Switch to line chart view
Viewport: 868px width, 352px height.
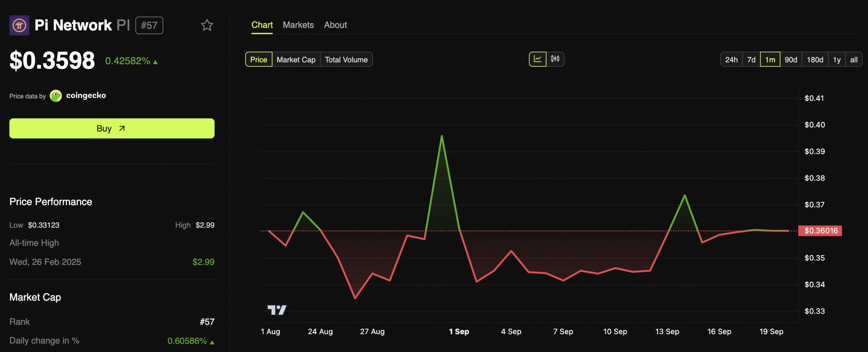point(537,59)
